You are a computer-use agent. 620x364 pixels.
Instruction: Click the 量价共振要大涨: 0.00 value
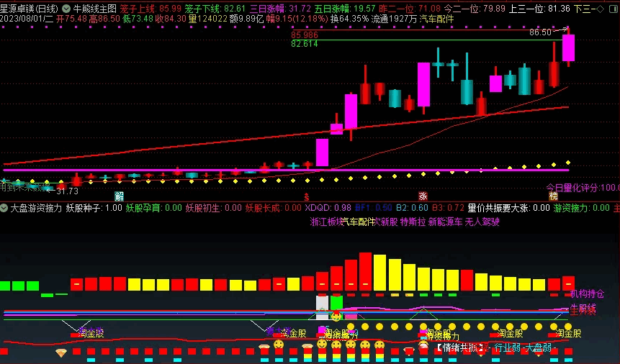pos(508,208)
